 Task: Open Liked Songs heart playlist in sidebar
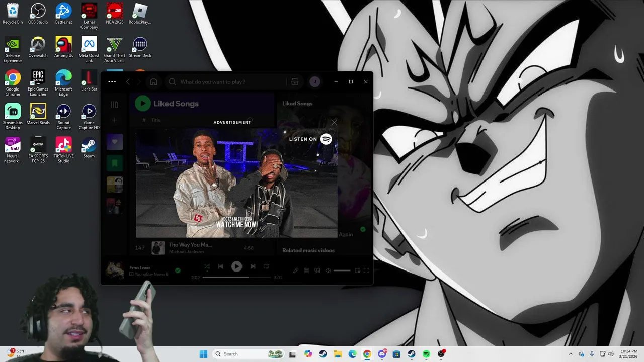[115, 142]
